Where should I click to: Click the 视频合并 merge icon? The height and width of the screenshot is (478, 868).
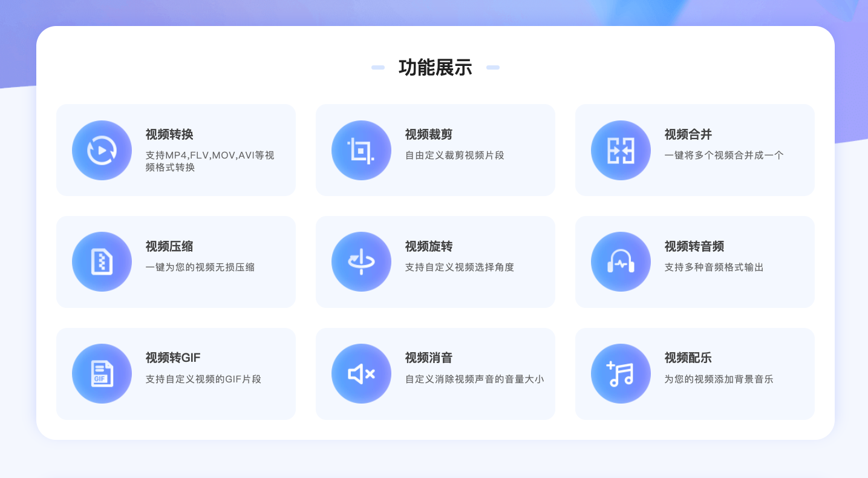pos(621,150)
